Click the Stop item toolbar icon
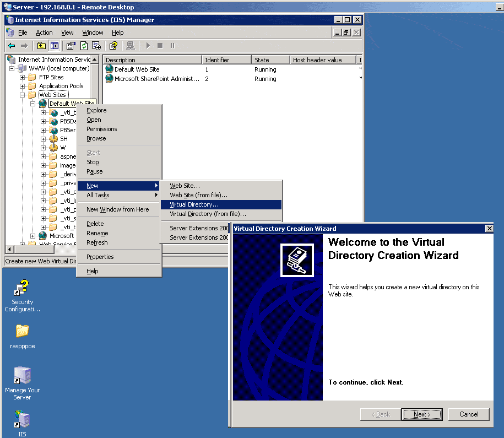 (x=160, y=46)
